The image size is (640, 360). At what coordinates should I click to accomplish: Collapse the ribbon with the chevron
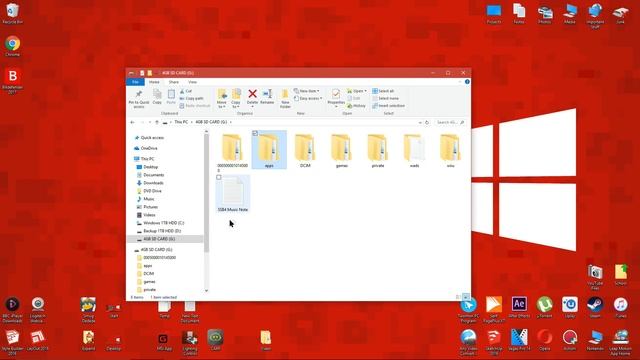[x=460, y=82]
